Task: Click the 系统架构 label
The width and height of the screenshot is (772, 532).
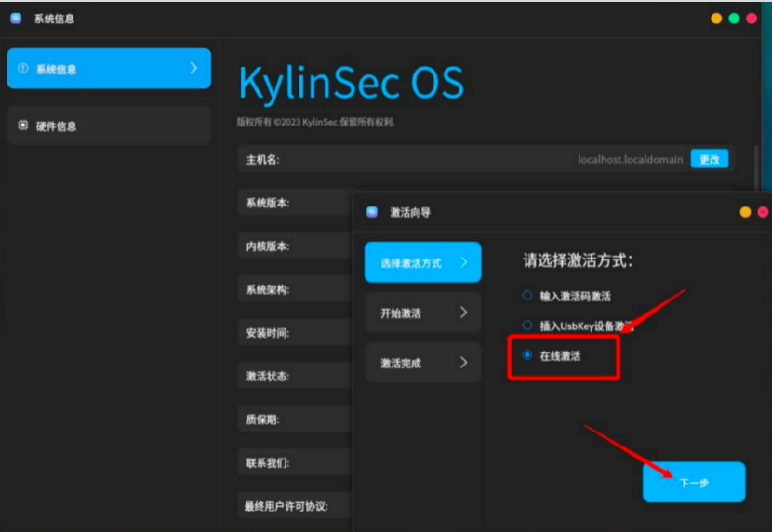Action: [x=268, y=289]
